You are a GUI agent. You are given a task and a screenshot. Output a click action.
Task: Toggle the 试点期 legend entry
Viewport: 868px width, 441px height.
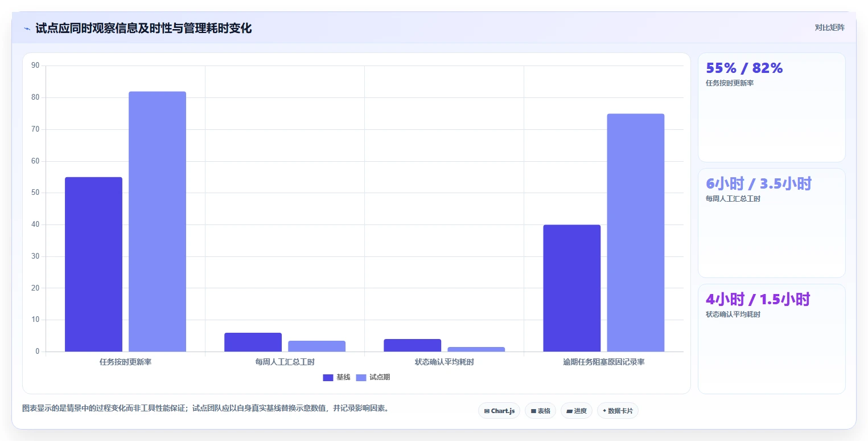[373, 377]
